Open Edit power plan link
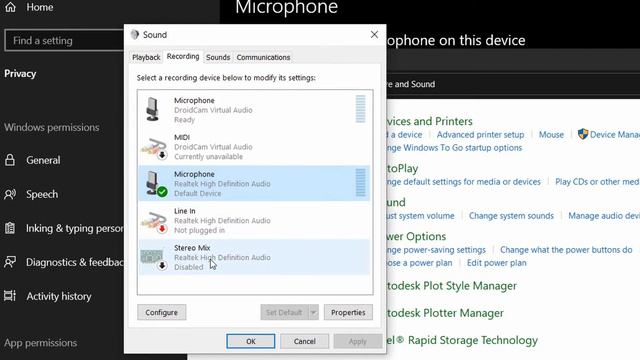Viewport: 640px width, 360px height. click(497, 263)
